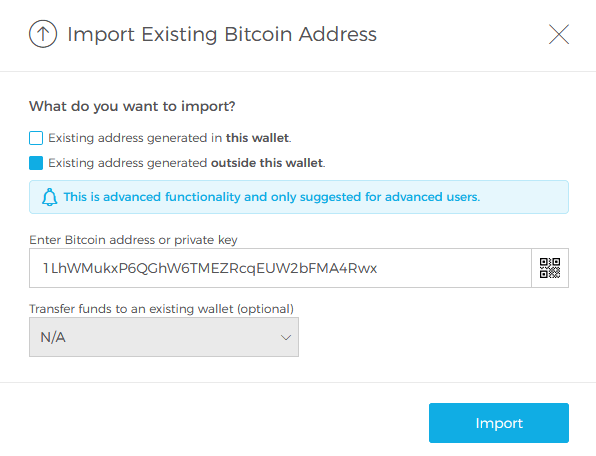Screen dimensions: 596x456
Task: Click the 'Enter Bitcoin address or private key' label
Action: coord(133,240)
